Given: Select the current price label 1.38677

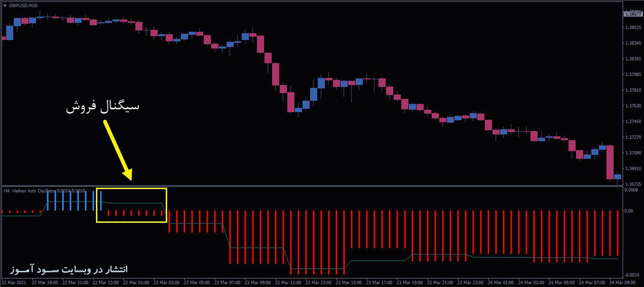Looking at the screenshot, I should click(634, 14).
